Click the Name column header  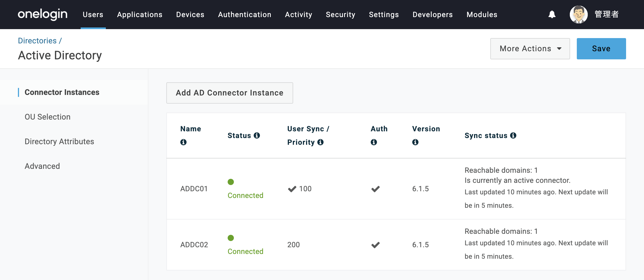(190, 129)
